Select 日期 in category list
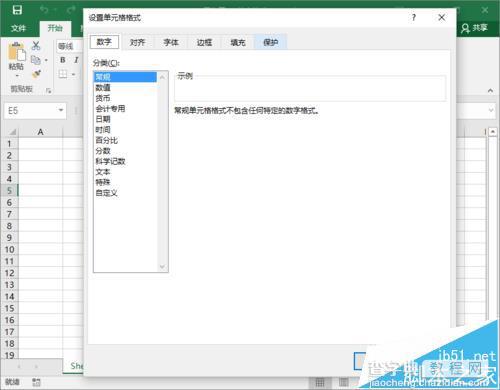500x390 pixels. (125, 119)
